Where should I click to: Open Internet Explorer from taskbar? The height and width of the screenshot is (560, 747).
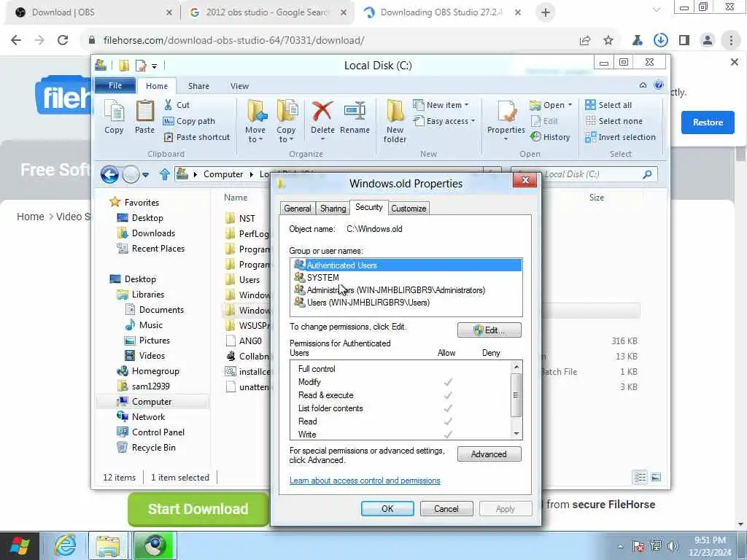(x=64, y=545)
